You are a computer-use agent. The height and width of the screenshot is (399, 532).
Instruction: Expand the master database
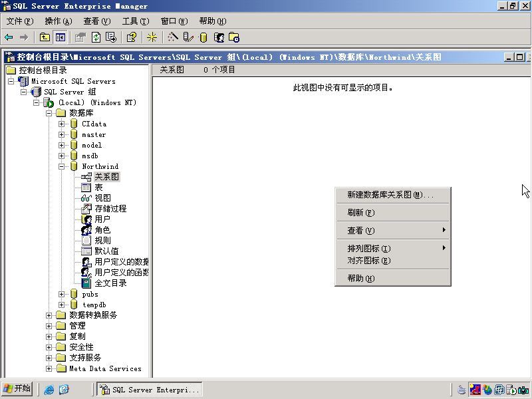61,135
